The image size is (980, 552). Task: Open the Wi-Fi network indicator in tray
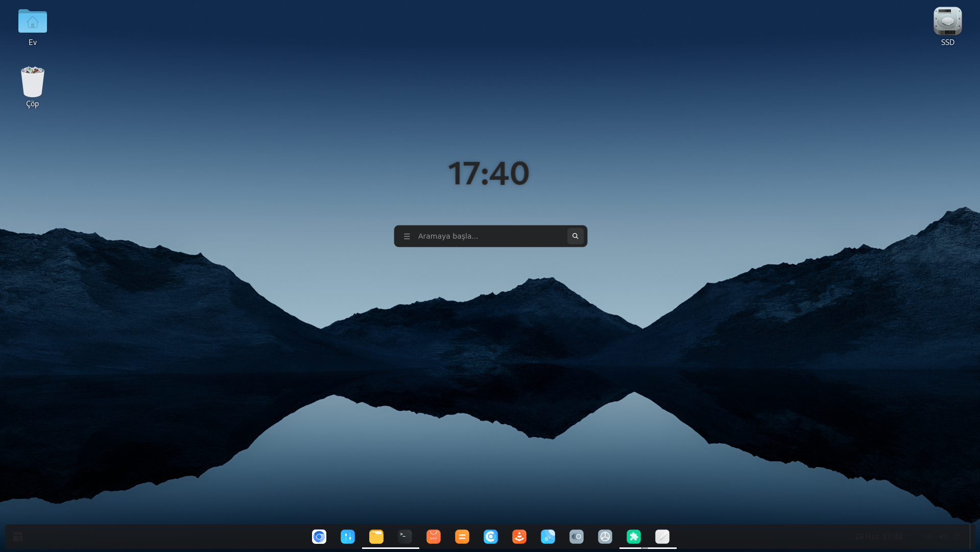(928, 537)
